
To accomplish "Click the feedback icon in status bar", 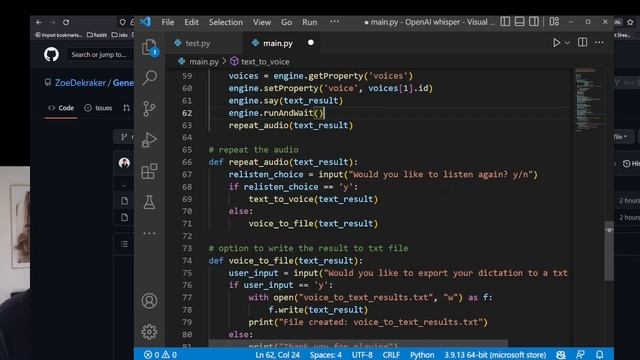I will [x=580, y=355].
